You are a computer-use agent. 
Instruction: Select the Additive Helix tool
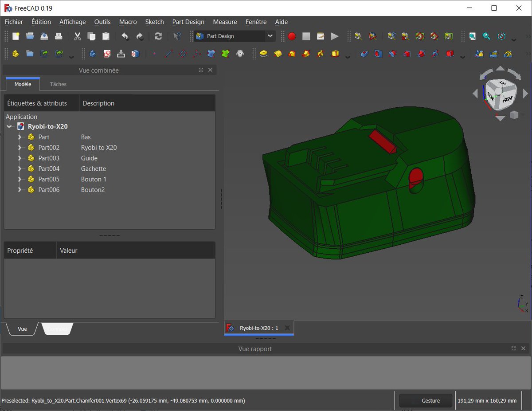coord(321,54)
